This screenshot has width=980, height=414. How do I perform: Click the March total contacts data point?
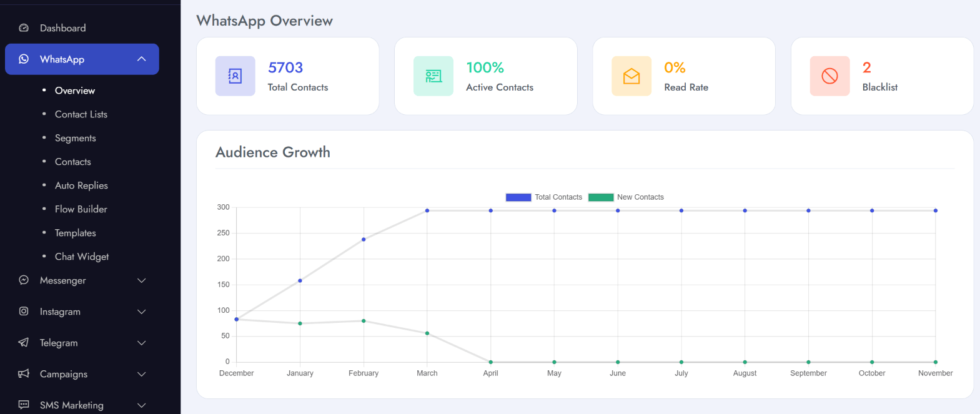click(427, 210)
